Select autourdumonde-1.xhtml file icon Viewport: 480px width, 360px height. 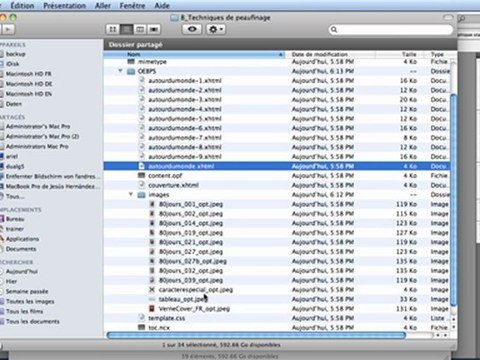pyautogui.click(x=142, y=80)
